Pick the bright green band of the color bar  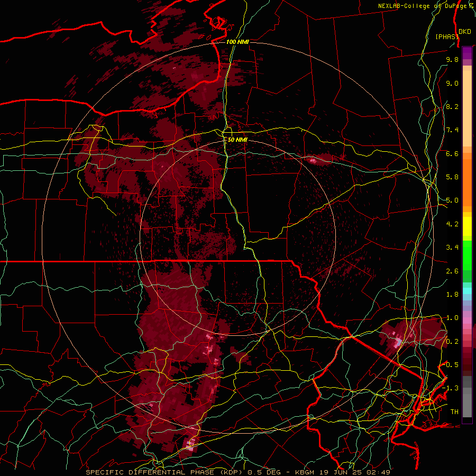pos(467,255)
